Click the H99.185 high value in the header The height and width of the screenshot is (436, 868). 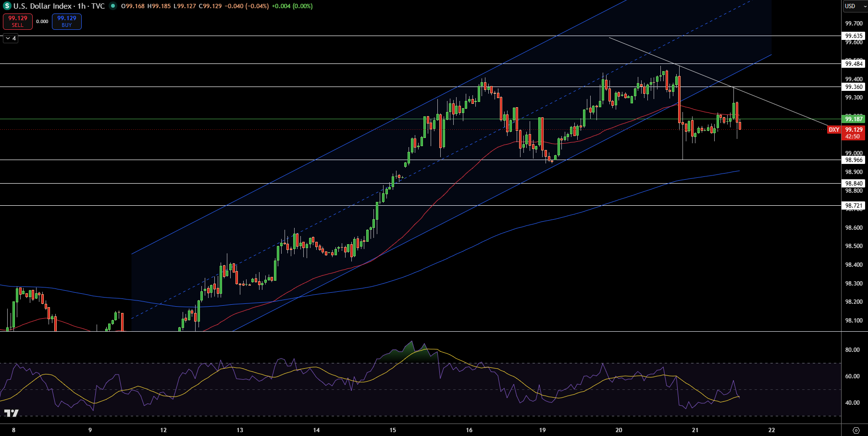click(x=159, y=6)
